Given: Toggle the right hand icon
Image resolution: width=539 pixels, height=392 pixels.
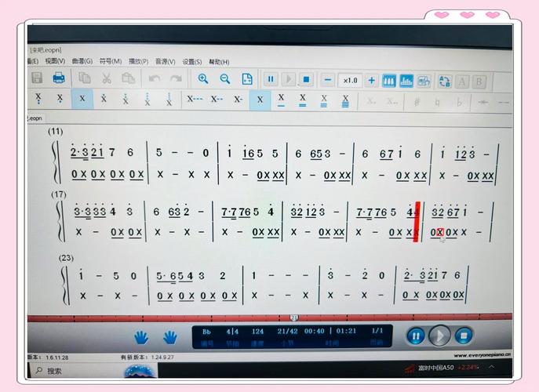Looking at the screenshot, I should pyautogui.click(x=169, y=338).
